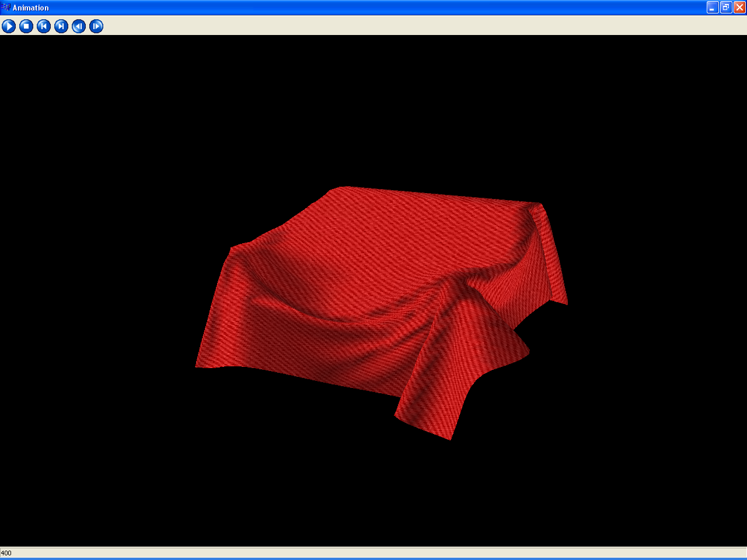Minimize the Animation window
747x560 pixels.
pyautogui.click(x=713, y=8)
